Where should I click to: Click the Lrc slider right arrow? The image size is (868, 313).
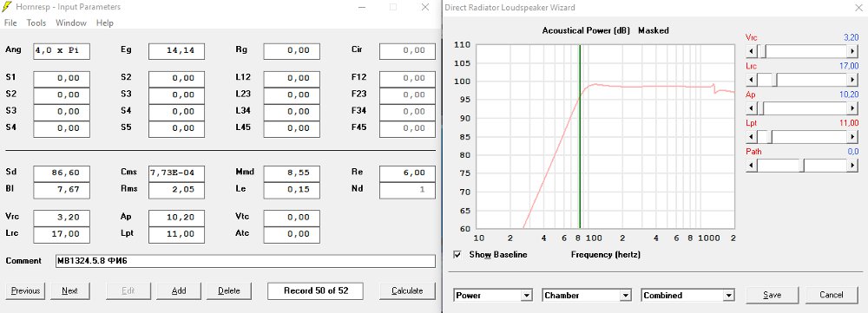tap(852, 80)
